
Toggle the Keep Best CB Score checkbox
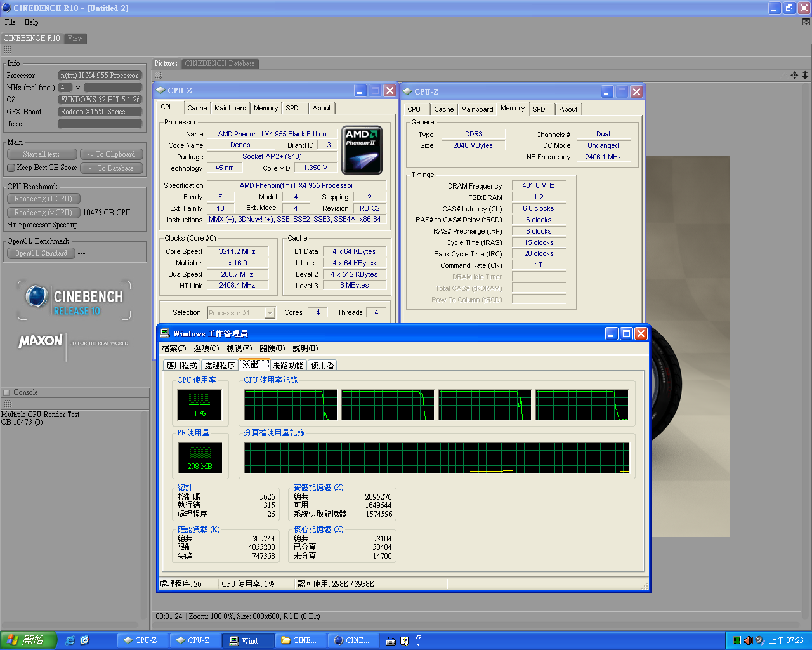11,168
